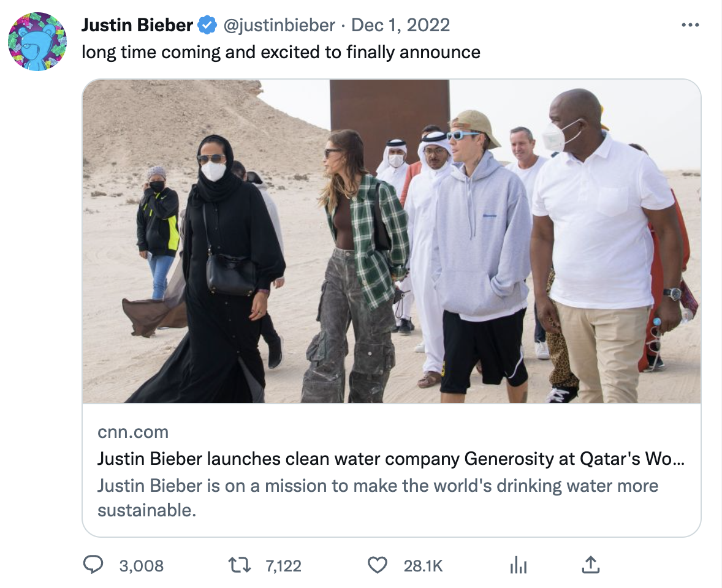
Task: Click the 7,122 retweets count
Action: (283, 565)
